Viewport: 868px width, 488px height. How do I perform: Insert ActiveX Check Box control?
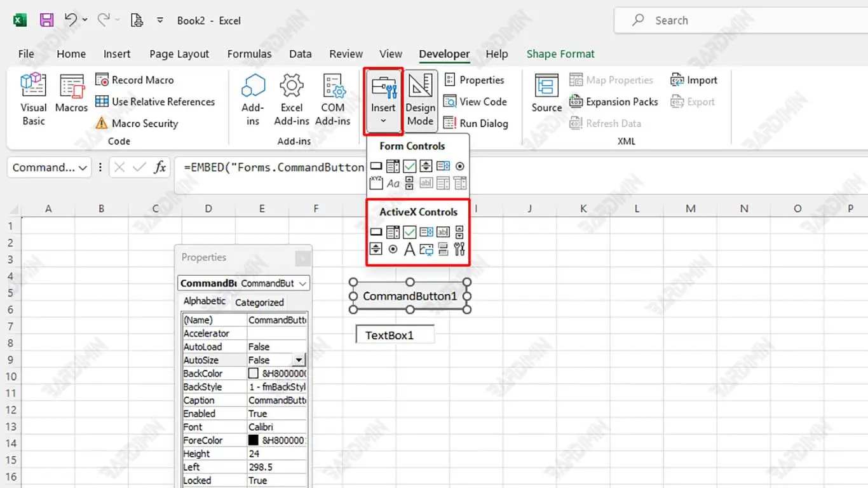coord(409,233)
